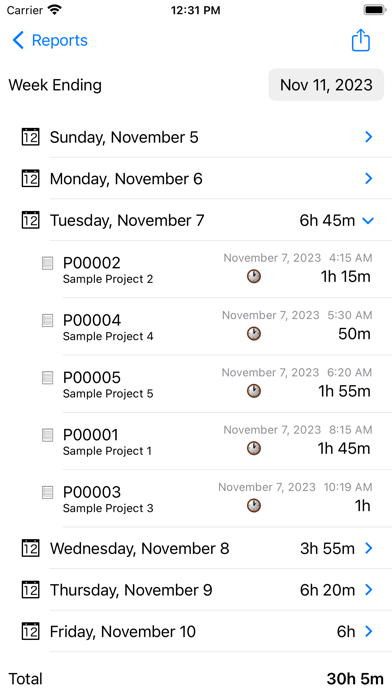
Task: Expand Sunday, November 5 chevron
Action: pos(368,137)
